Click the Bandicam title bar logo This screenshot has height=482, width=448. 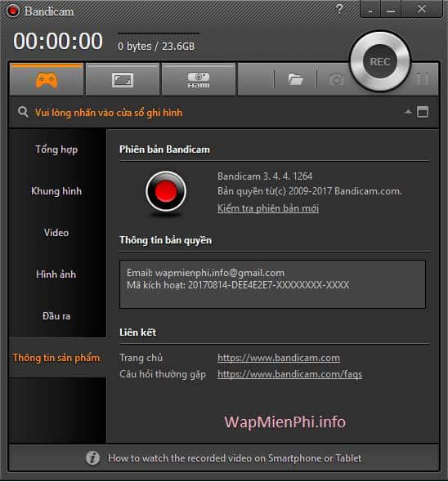click(13, 11)
